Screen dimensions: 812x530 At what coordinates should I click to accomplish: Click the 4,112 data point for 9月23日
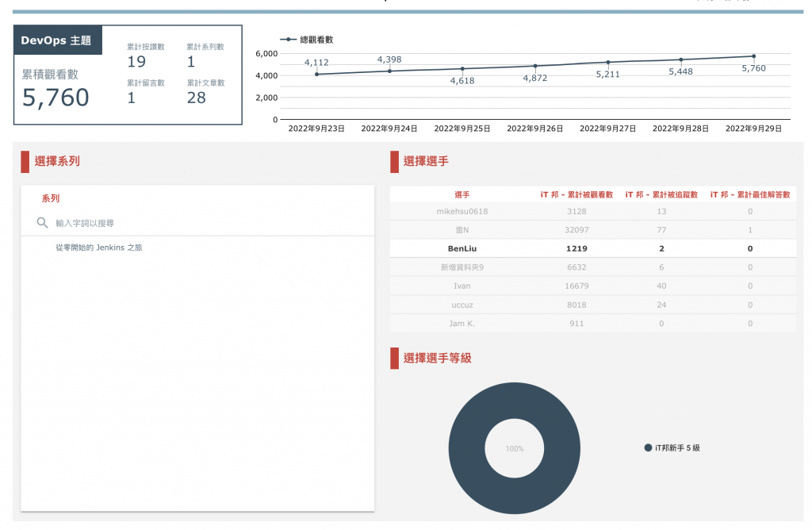[316, 74]
